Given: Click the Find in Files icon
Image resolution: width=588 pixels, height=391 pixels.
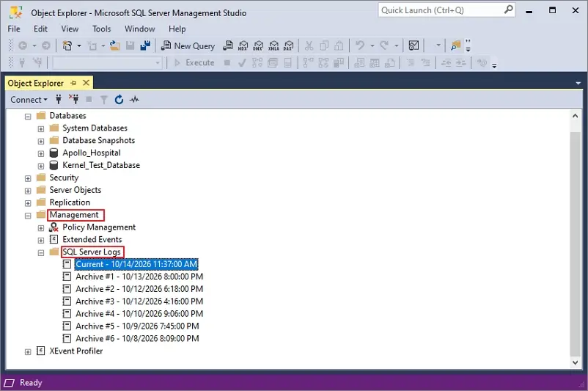Looking at the screenshot, I should pos(455,45).
